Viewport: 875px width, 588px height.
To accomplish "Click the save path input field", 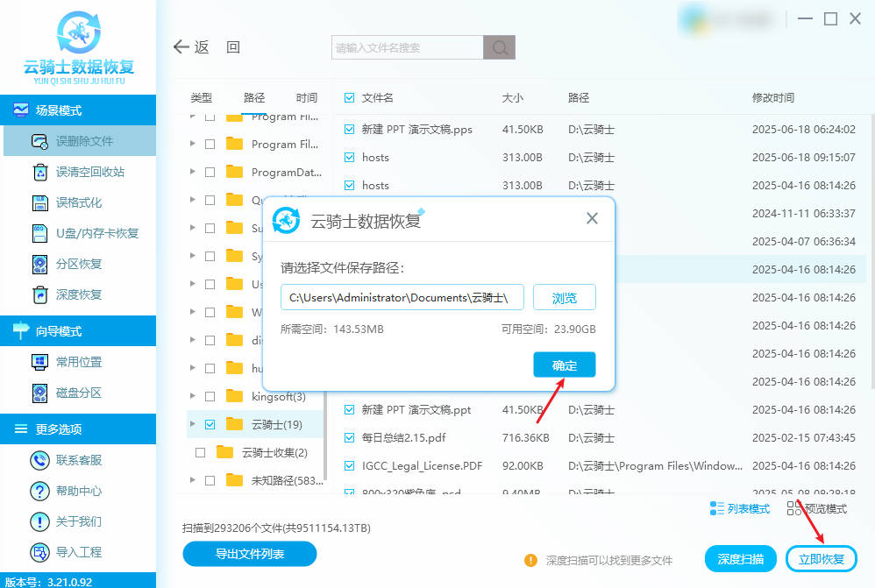I will (403, 297).
